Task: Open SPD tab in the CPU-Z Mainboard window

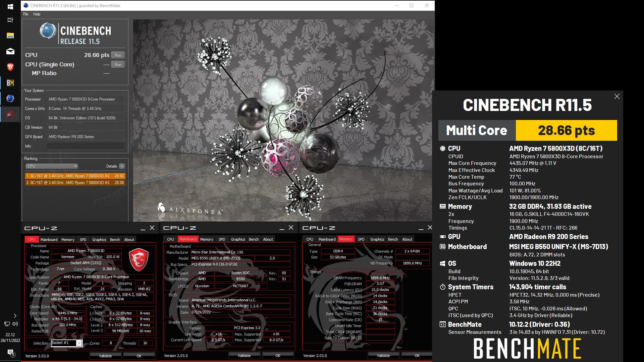Action: pyautogui.click(x=222, y=239)
